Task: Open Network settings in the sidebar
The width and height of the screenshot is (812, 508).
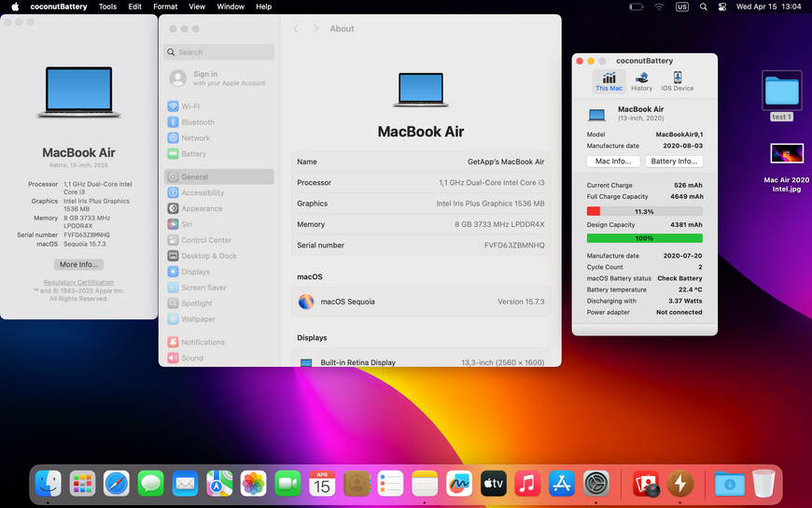Action: tap(219, 138)
